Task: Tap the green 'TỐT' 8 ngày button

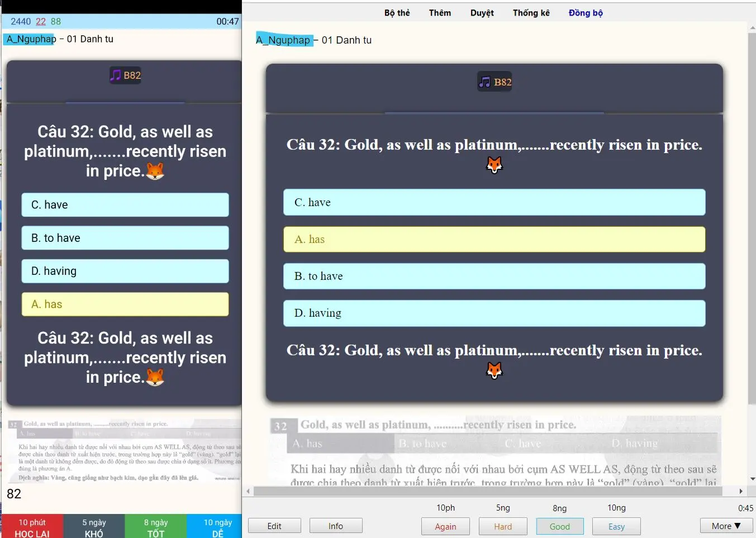Action: (x=155, y=527)
